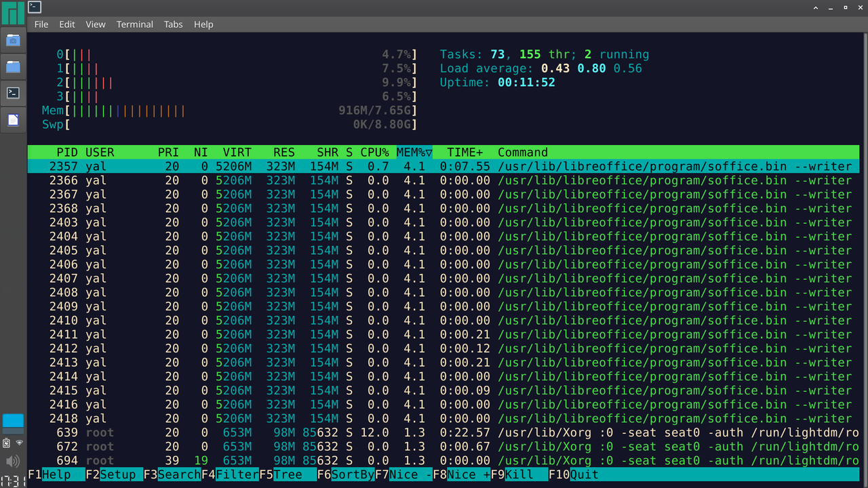Screen dimensions: 868x488
Task: Click the volume speaker tray icon
Action: (x=13, y=462)
